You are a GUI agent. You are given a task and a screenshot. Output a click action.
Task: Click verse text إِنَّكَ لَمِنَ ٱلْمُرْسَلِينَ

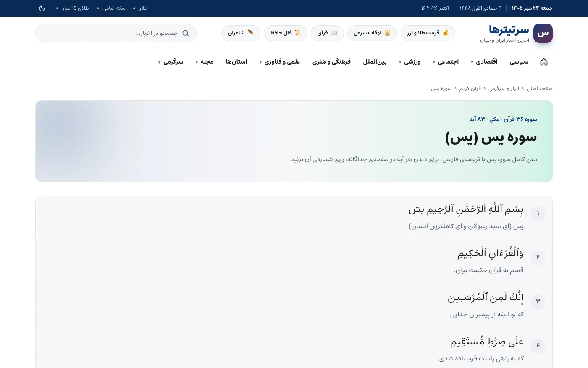(486, 298)
